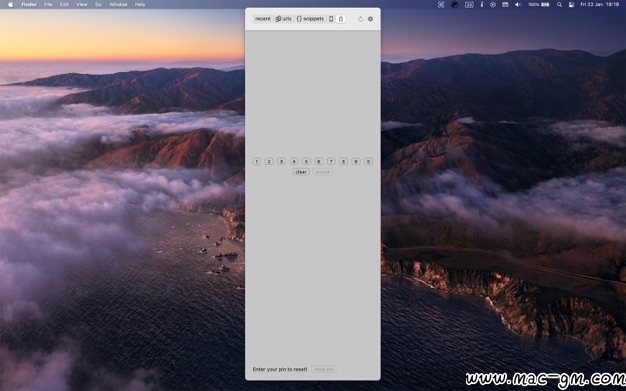Select the phone device icon tab
The width and height of the screenshot is (626, 391).
click(331, 19)
